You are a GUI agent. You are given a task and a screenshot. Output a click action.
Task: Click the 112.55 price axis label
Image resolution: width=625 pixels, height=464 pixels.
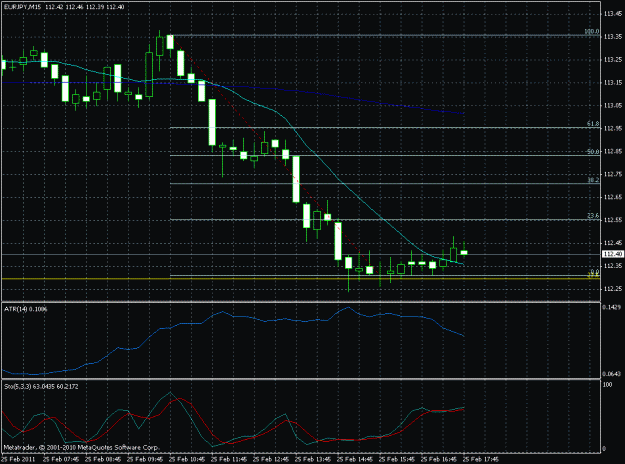[x=613, y=220]
